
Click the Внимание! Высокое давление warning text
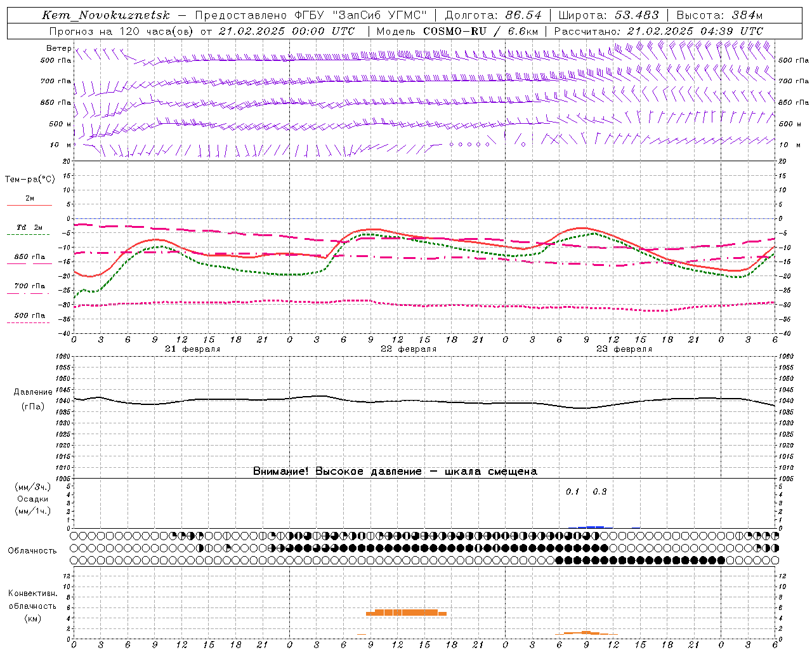pos(395,472)
